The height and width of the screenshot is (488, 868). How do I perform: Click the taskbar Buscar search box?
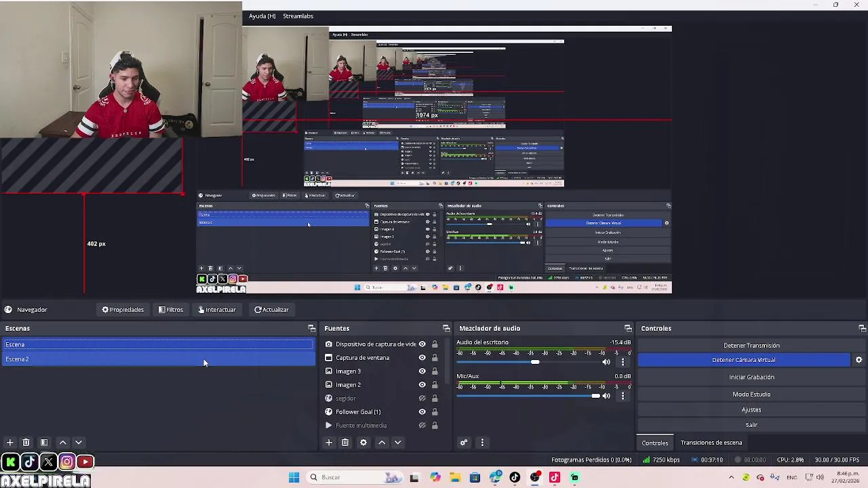356,477
